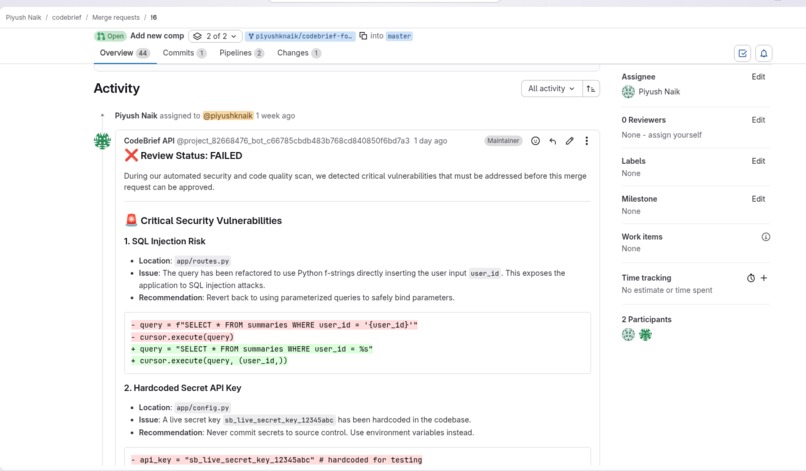Image resolution: width=806 pixels, height=471 pixels.
Task: Go to codebrief project breadcrumb
Action: (66, 17)
